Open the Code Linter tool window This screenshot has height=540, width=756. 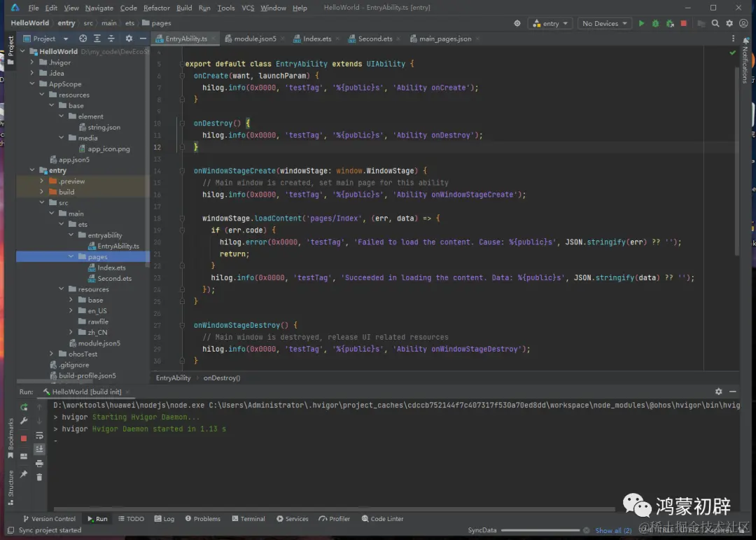pos(382,519)
